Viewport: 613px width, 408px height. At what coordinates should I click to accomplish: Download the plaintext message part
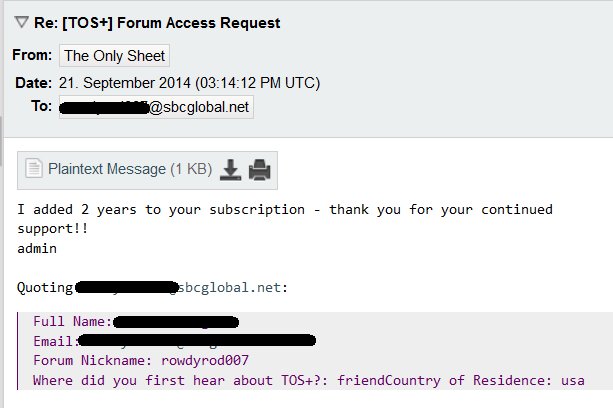click(230, 170)
